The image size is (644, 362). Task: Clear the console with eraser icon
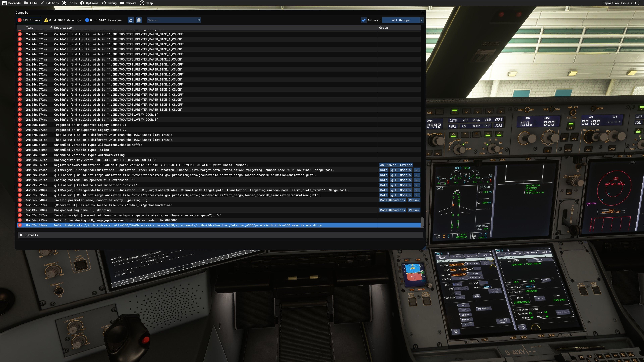[131, 20]
